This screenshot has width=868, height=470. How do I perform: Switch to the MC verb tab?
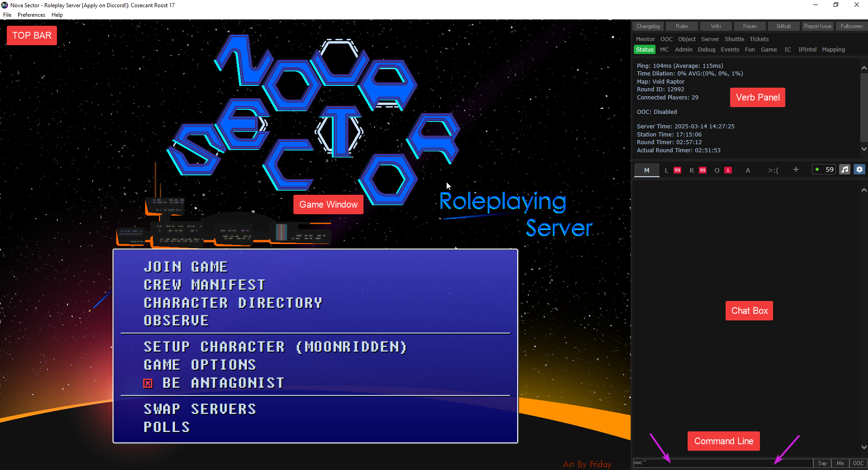[664, 50]
